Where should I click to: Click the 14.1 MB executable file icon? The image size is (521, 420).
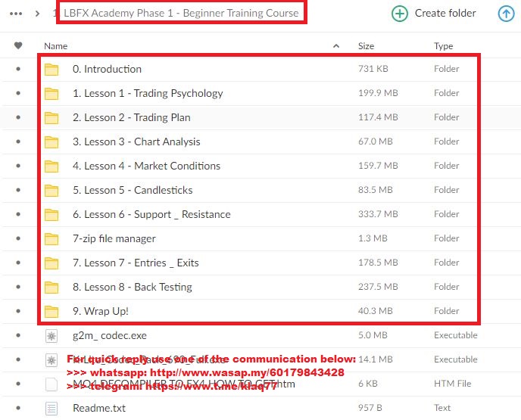tap(51, 360)
